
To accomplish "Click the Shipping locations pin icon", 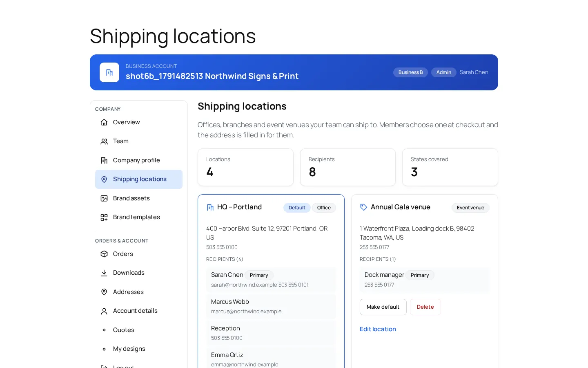I will (x=104, y=180).
